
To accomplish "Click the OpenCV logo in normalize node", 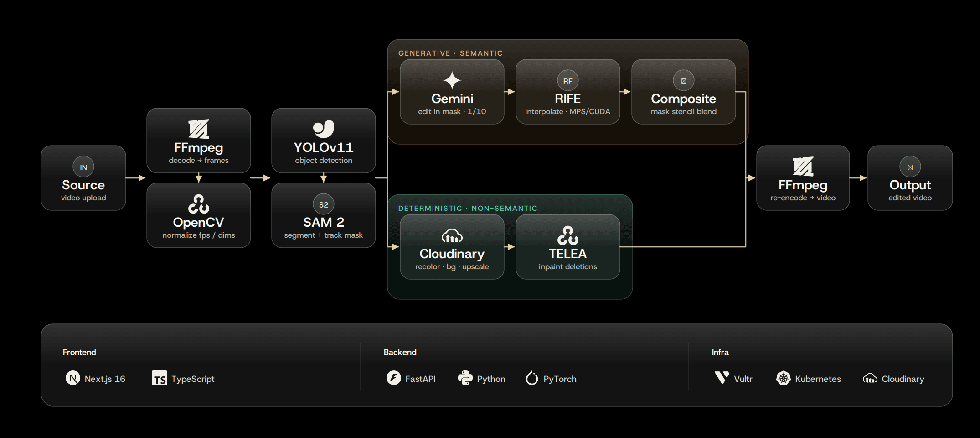I will pyautogui.click(x=199, y=204).
